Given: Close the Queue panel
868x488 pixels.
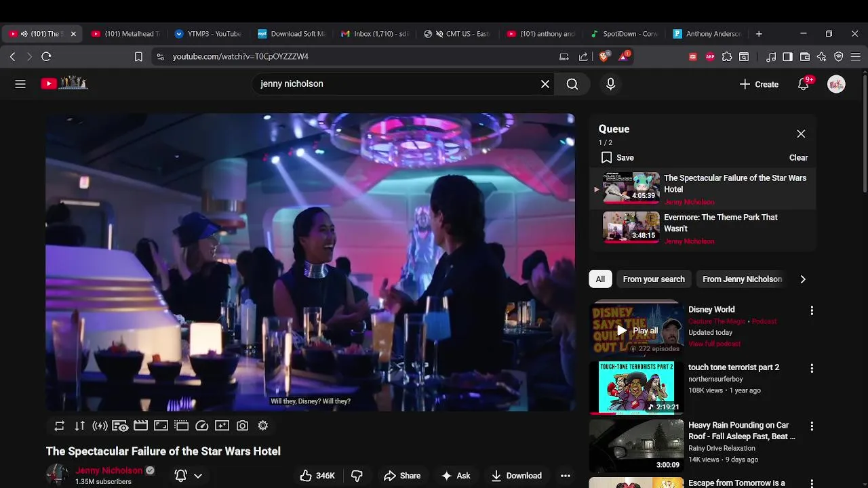Looking at the screenshot, I should coord(801,134).
